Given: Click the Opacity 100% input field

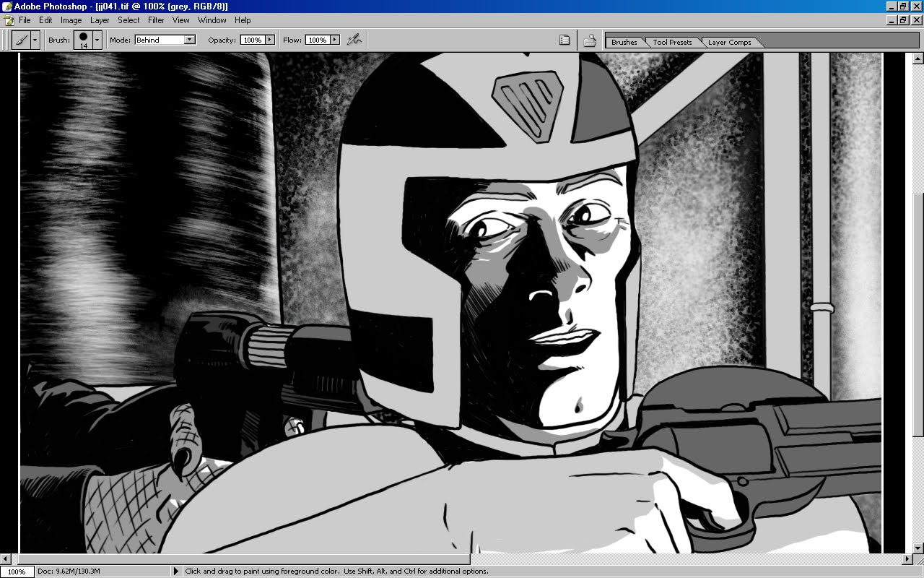Looking at the screenshot, I should click(253, 40).
